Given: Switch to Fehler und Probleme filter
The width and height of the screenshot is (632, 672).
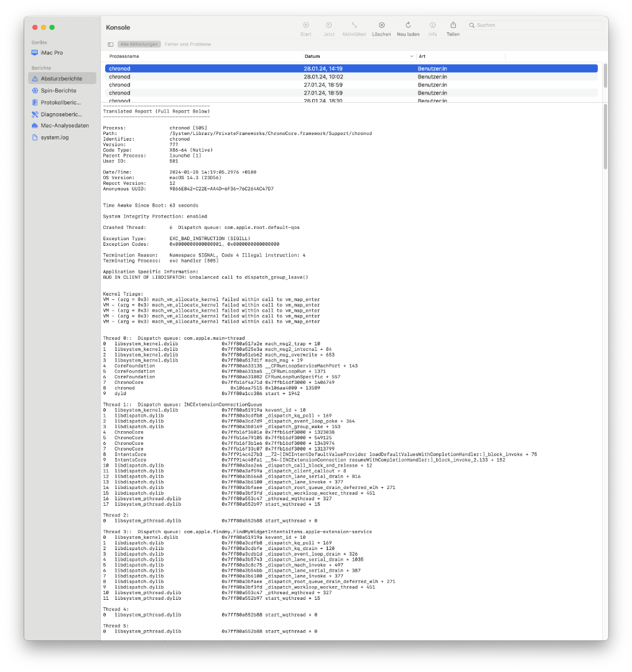Looking at the screenshot, I should point(188,44).
